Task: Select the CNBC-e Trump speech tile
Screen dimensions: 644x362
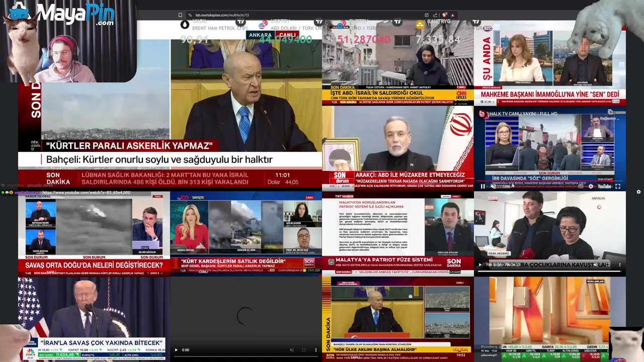Action: [x=94, y=319]
